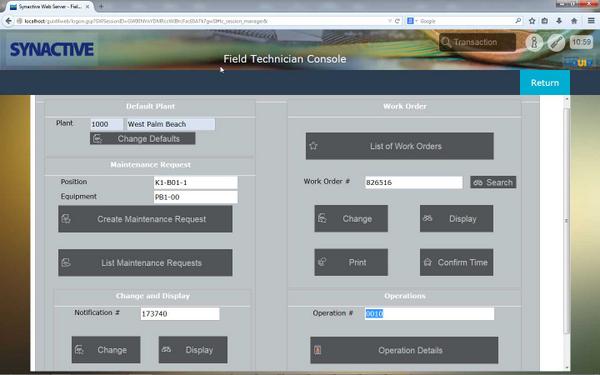Open the search engine dropdown in search box
The width and height of the screenshot is (600, 375).
pos(412,21)
